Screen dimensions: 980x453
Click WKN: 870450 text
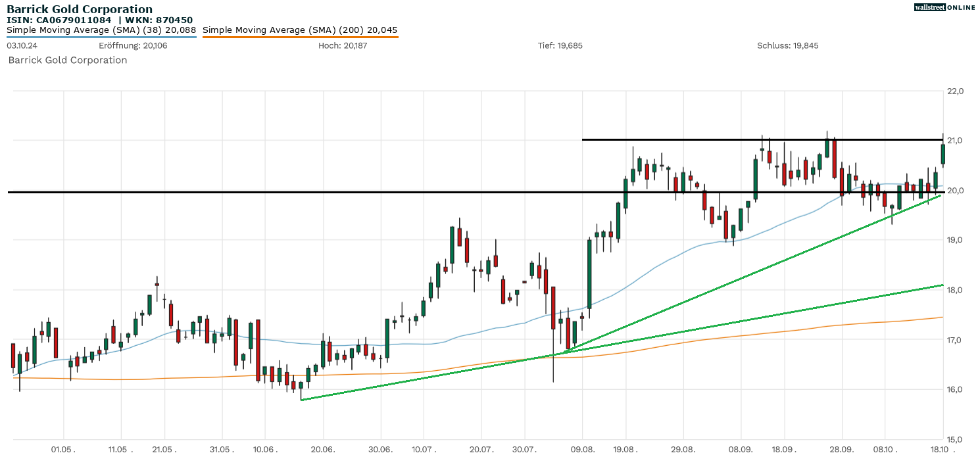point(157,20)
